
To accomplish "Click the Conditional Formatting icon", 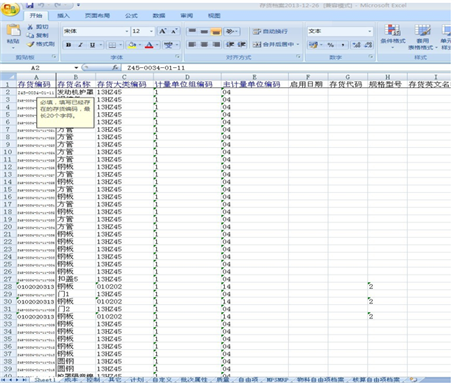I will (x=392, y=30).
